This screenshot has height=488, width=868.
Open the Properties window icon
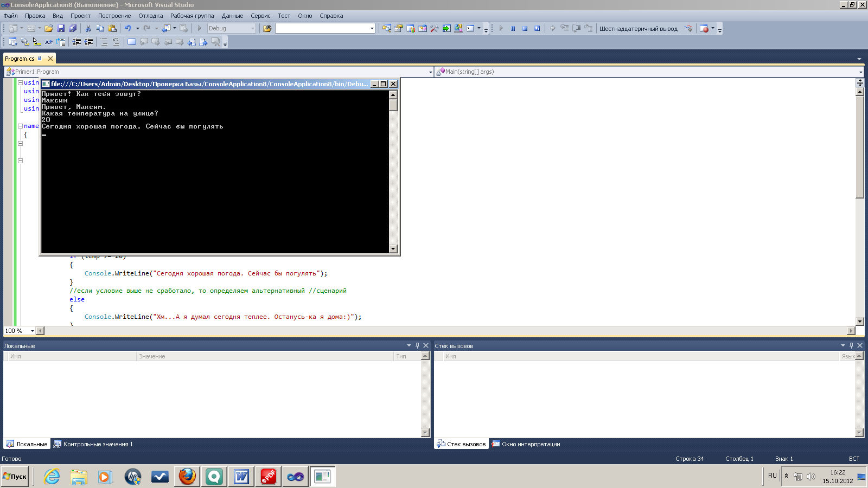(399, 28)
